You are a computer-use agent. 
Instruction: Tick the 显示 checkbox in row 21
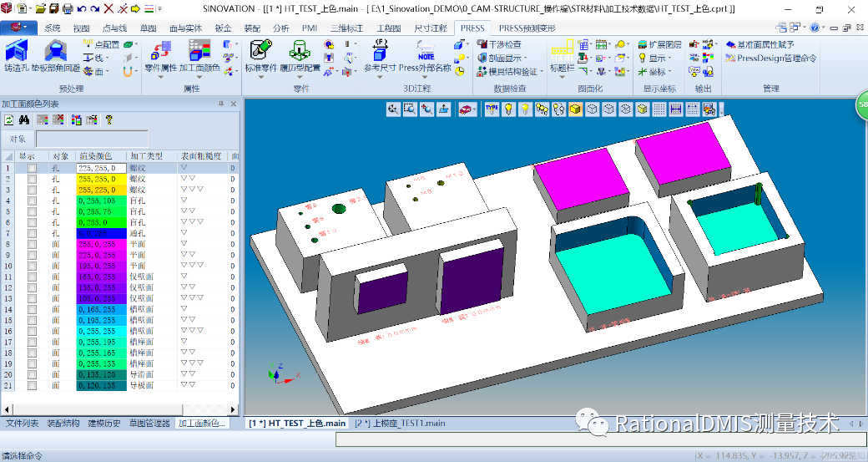pos(32,385)
